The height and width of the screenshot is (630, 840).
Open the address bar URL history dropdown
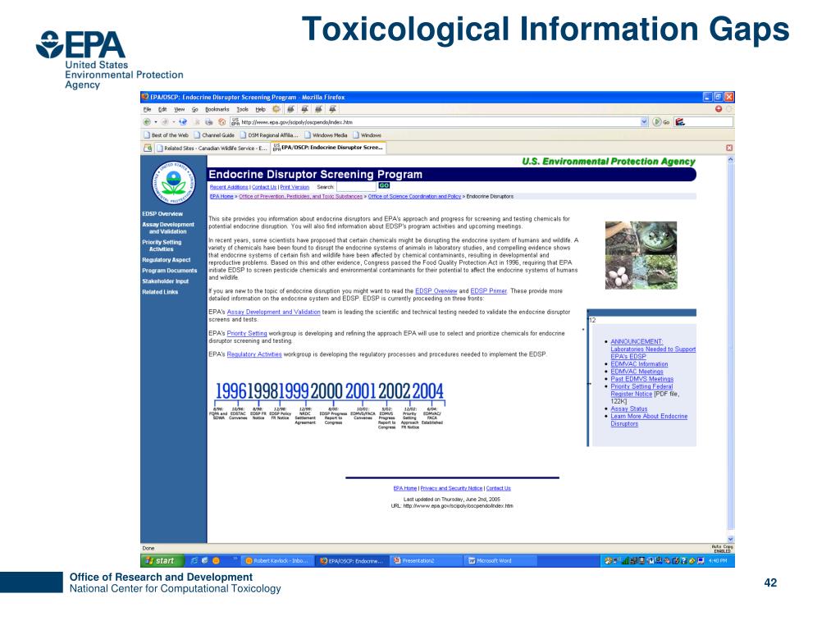pyautogui.click(x=645, y=122)
